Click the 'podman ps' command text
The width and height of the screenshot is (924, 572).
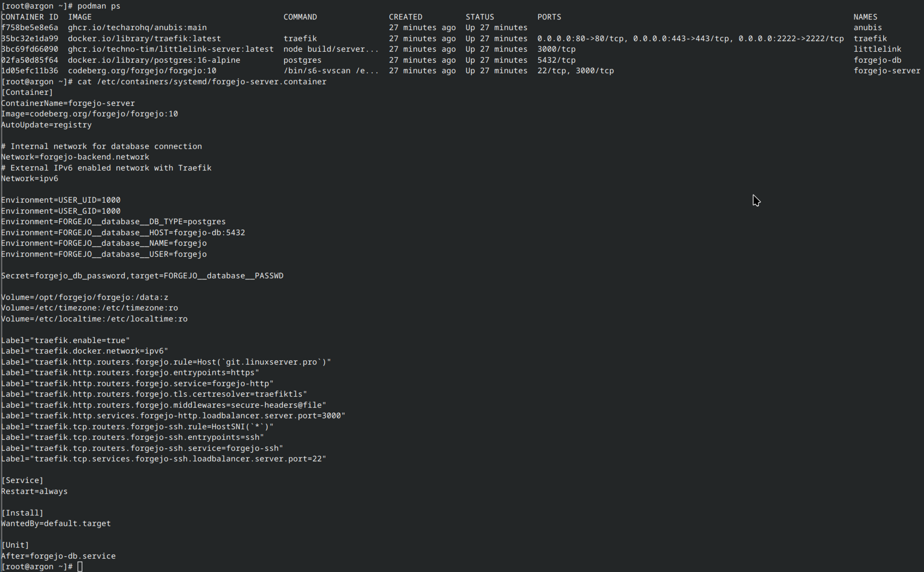pos(99,6)
